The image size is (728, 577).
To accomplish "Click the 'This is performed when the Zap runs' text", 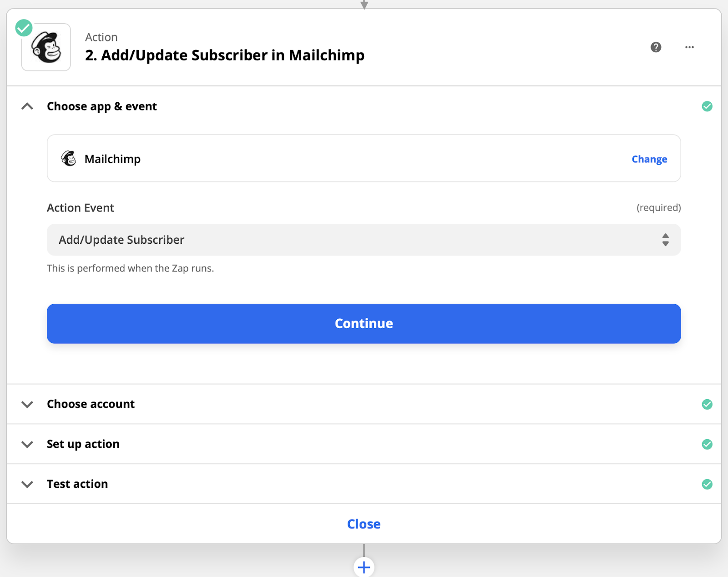I will point(130,268).
